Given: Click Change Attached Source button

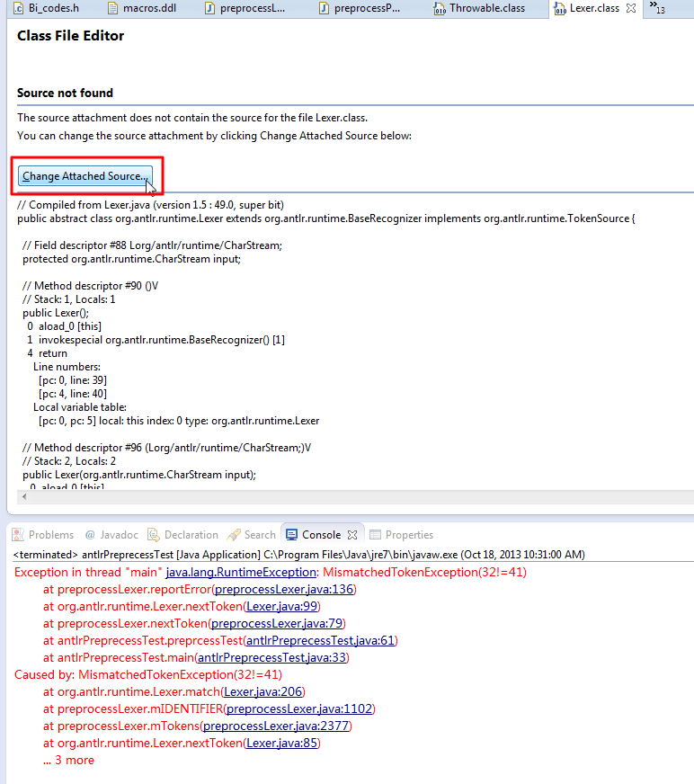Looking at the screenshot, I should click(85, 176).
